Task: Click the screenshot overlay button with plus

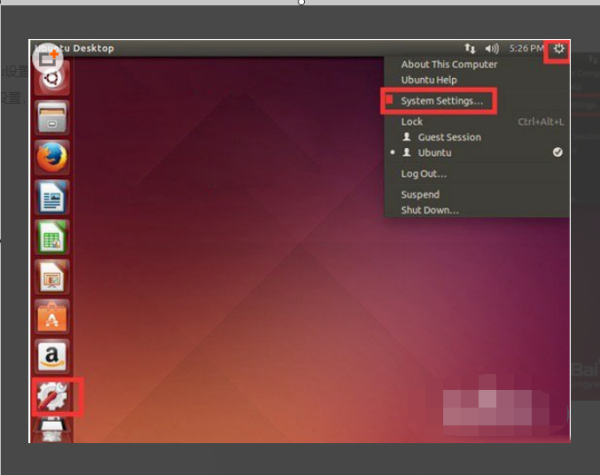Action: click(x=48, y=58)
